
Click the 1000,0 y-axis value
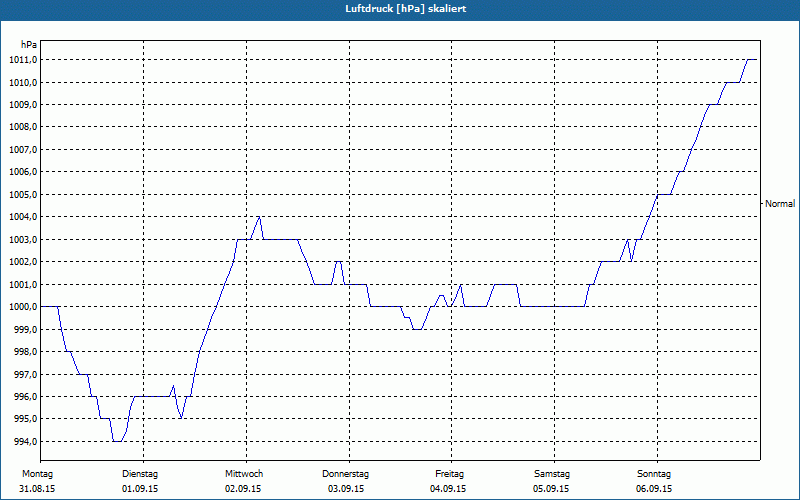[22, 307]
